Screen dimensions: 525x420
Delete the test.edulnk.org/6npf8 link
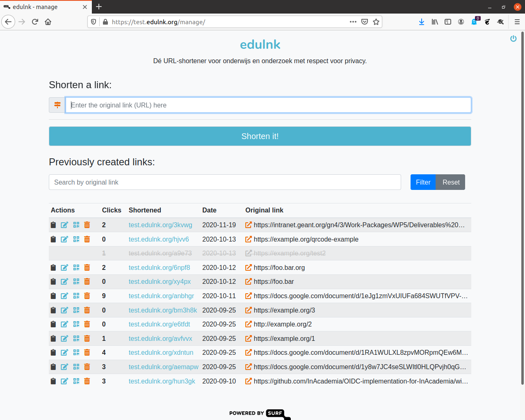tap(87, 267)
